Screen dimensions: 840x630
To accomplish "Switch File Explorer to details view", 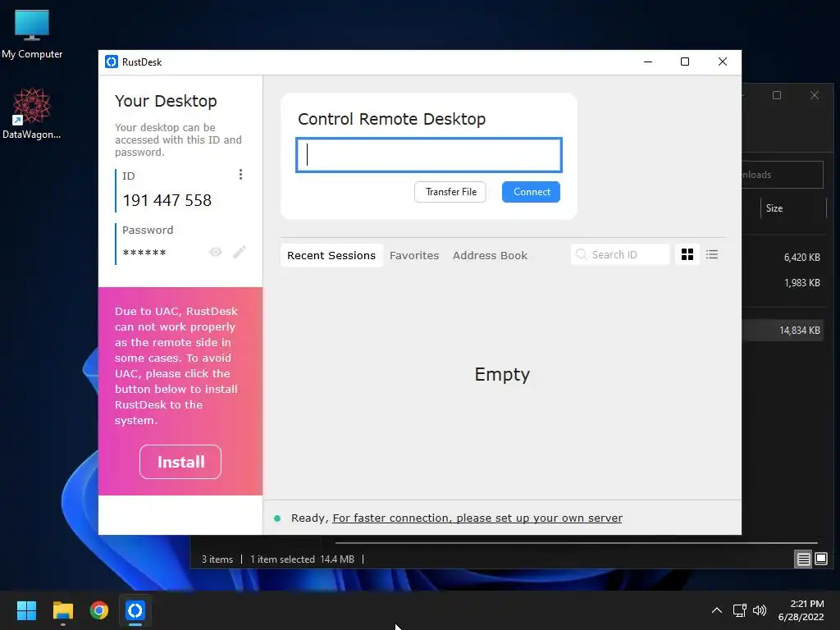I will coord(803,559).
